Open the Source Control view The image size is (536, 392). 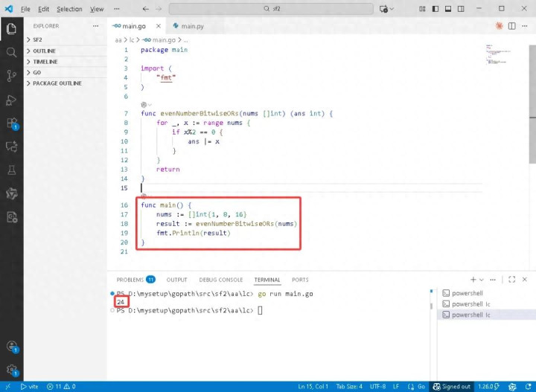(x=11, y=76)
